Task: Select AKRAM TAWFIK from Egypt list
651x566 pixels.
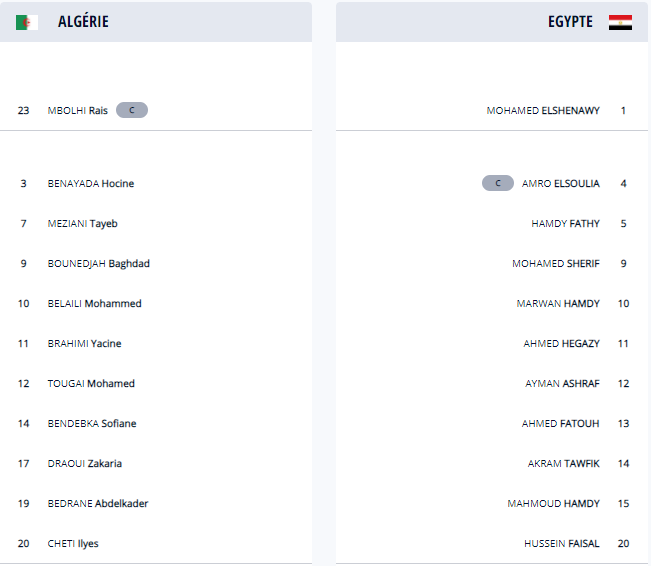Action: [564, 463]
